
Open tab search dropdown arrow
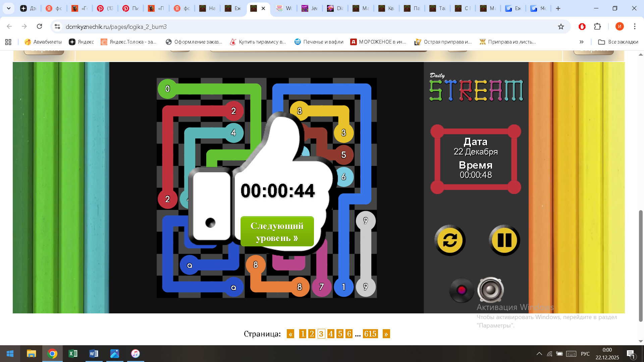click(9, 8)
